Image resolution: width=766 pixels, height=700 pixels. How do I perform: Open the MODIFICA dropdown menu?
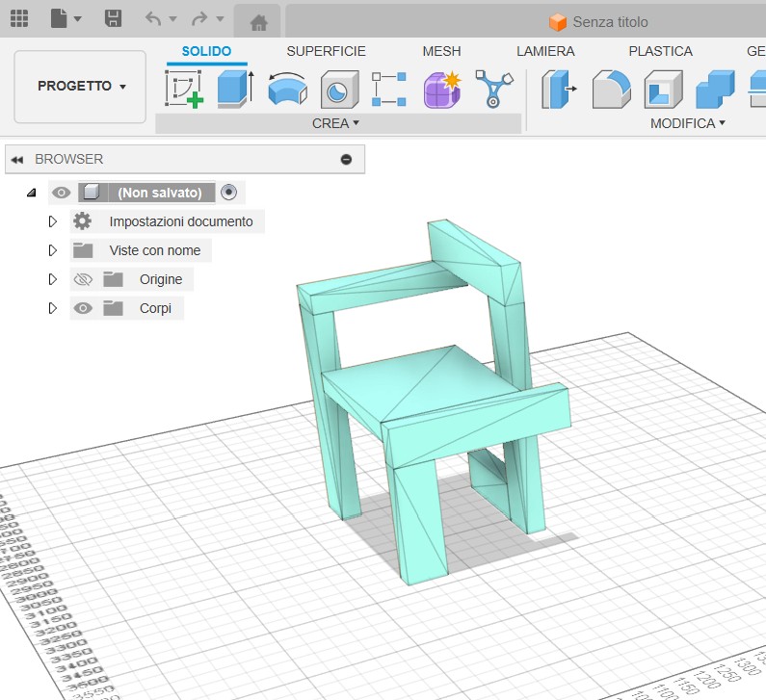[x=687, y=123]
